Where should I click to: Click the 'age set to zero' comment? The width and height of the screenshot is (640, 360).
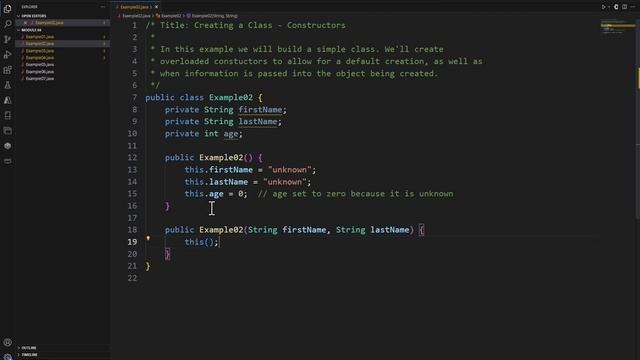click(x=356, y=194)
